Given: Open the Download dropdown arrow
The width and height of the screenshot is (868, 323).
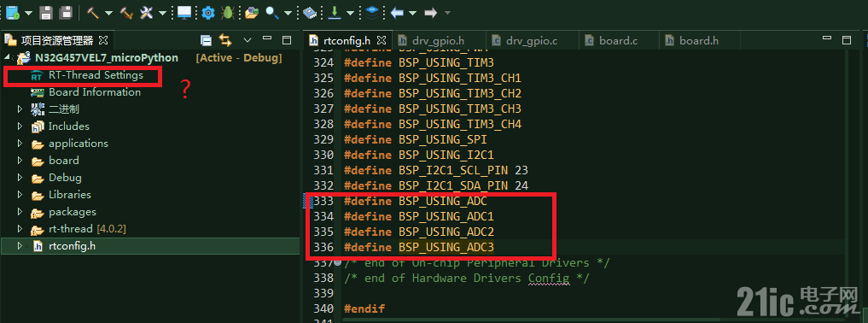Looking at the screenshot, I should pyautogui.click(x=351, y=13).
